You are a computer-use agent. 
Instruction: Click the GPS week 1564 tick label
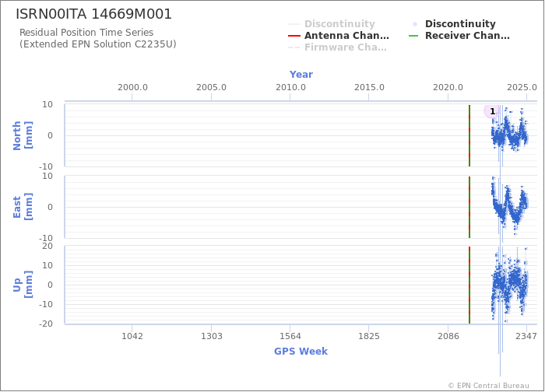[x=290, y=336]
